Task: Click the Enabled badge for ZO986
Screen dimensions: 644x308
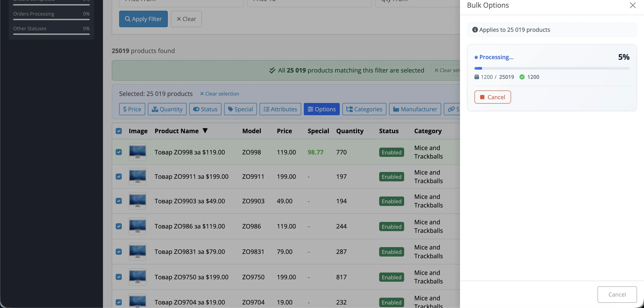Action: pyautogui.click(x=391, y=227)
